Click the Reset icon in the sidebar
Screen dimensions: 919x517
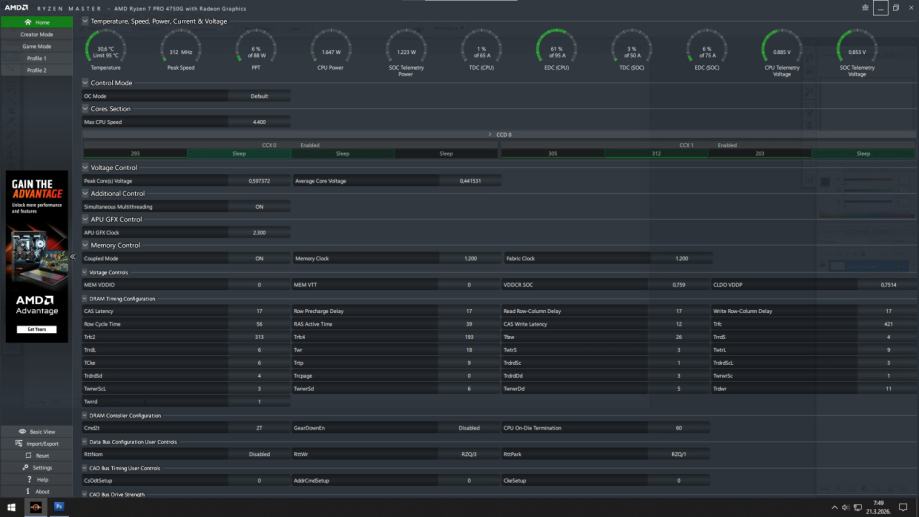[x=27, y=456]
